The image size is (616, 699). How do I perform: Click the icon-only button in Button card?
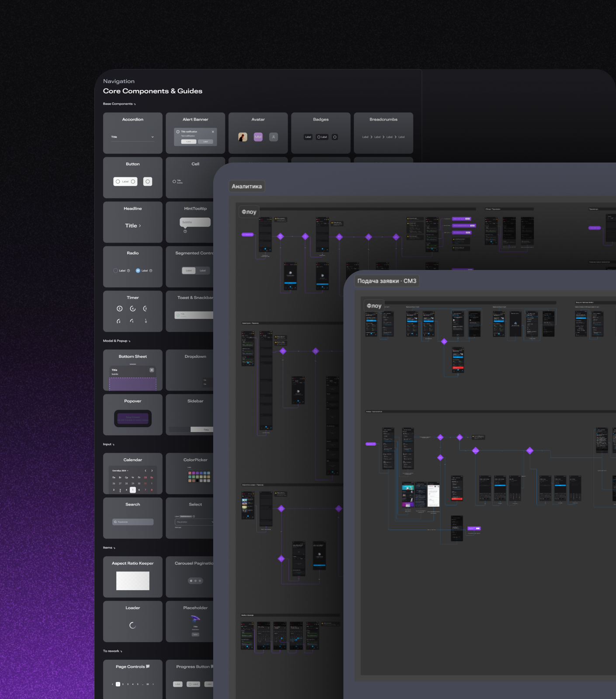[x=148, y=181]
